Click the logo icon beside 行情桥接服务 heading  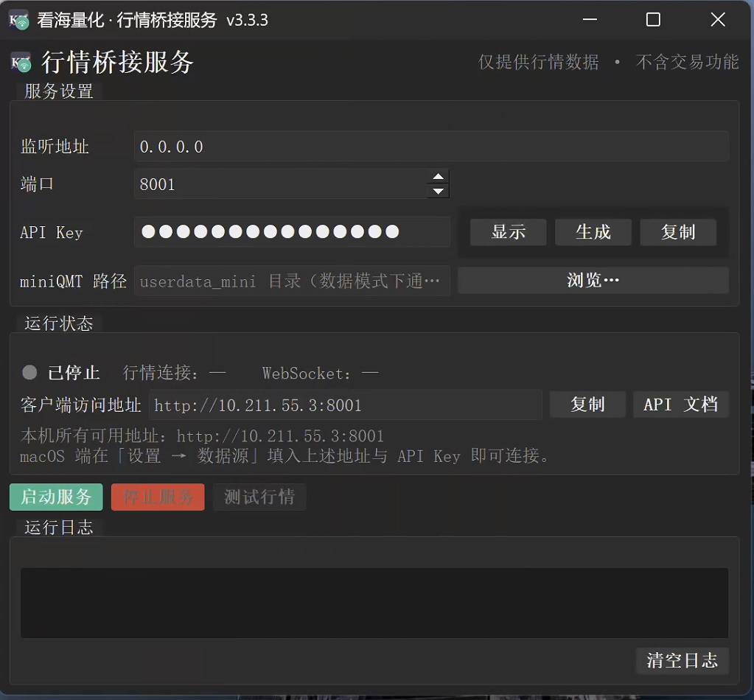coord(21,62)
